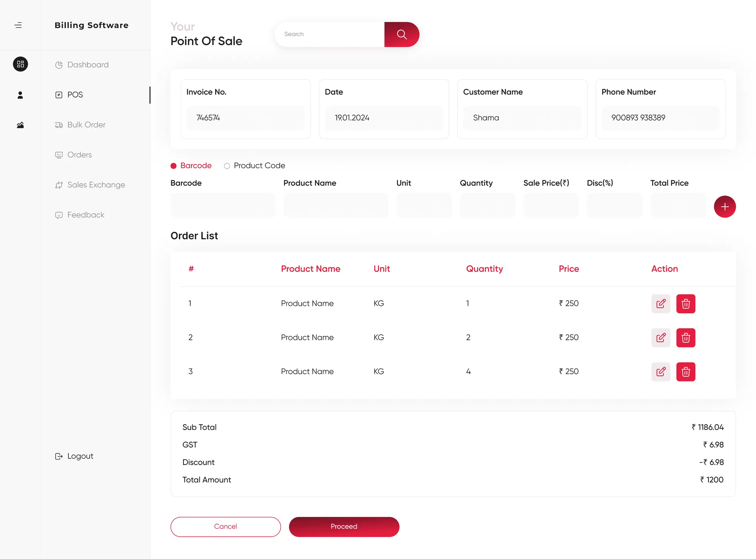The width and height of the screenshot is (756, 559).
Task: Open the analytics chart icon in the rail
Action: point(20,125)
